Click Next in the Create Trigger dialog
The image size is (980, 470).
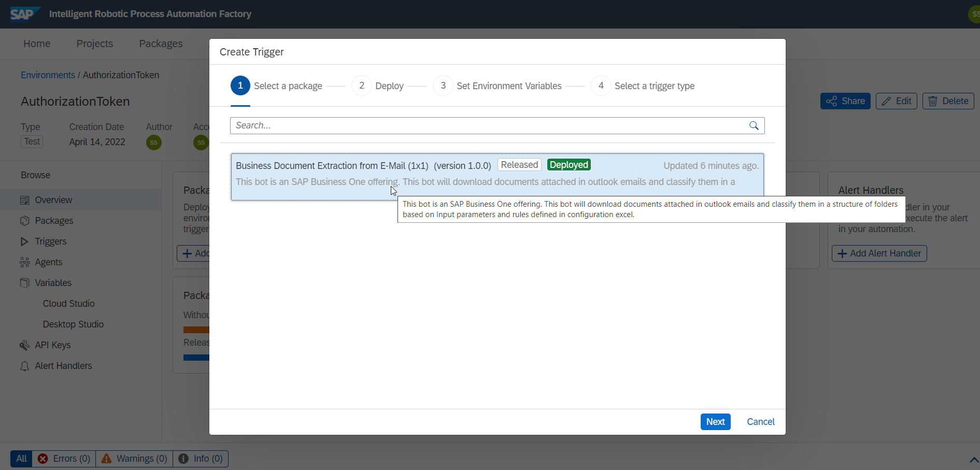click(715, 422)
